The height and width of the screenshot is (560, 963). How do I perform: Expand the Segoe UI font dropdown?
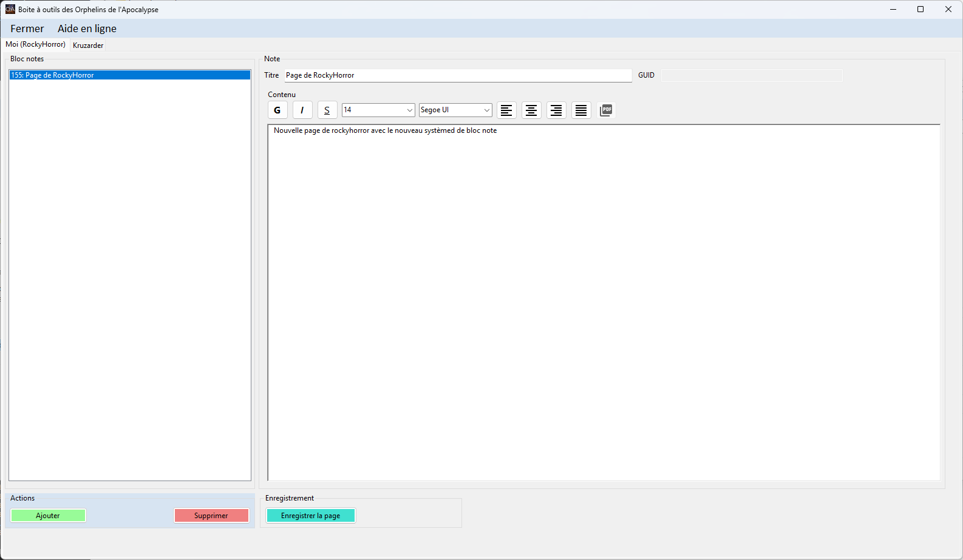(486, 110)
